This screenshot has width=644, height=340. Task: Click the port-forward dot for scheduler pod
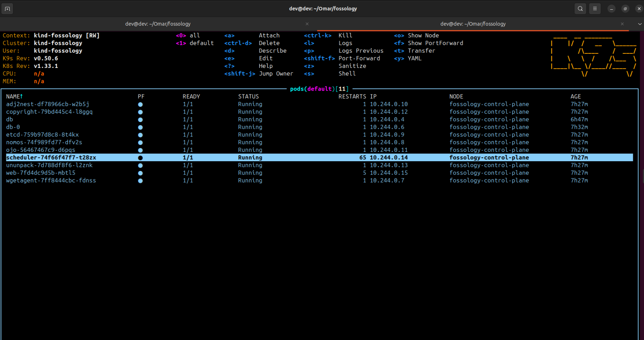point(141,158)
